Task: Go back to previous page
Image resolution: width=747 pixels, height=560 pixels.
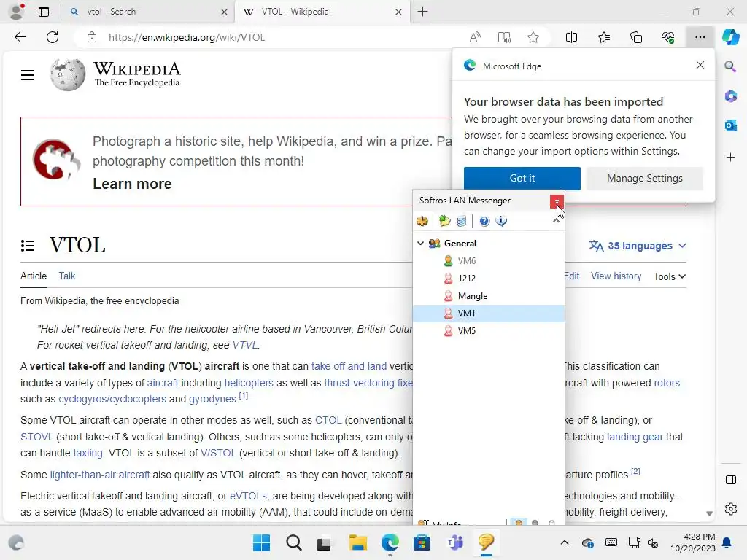Action: 20,37
